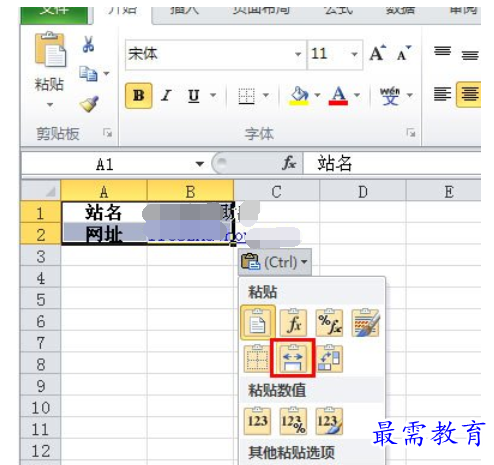
Task: Cut selection with the scissors icon
Action: point(88,45)
